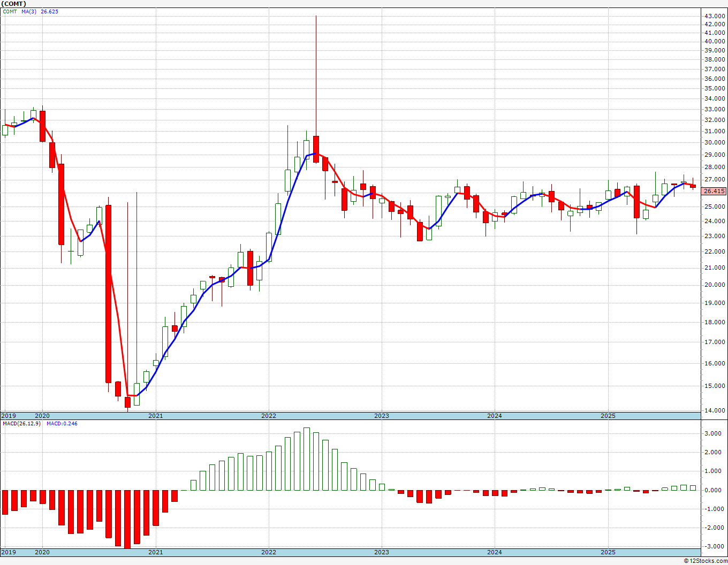This screenshot has width=728, height=565.
Task: Click 2025 on the price chart time axis
Action: point(608,416)
